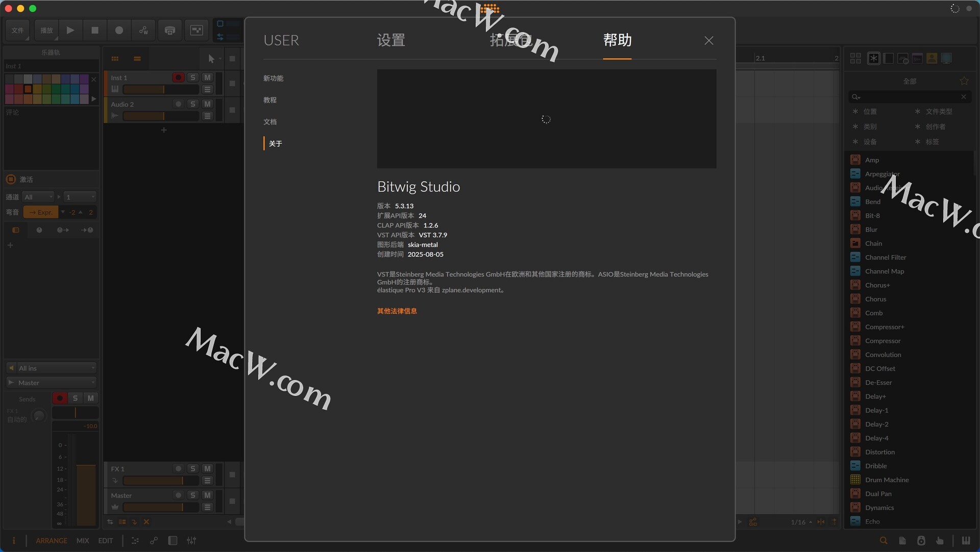Click the global Record circle button
980x552 pixels.
[x=119, y=30]
